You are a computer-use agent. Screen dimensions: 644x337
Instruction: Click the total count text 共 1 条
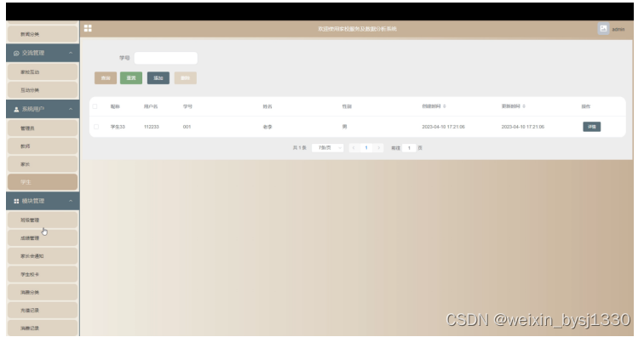pyautogui.click(x=299, y=148)
